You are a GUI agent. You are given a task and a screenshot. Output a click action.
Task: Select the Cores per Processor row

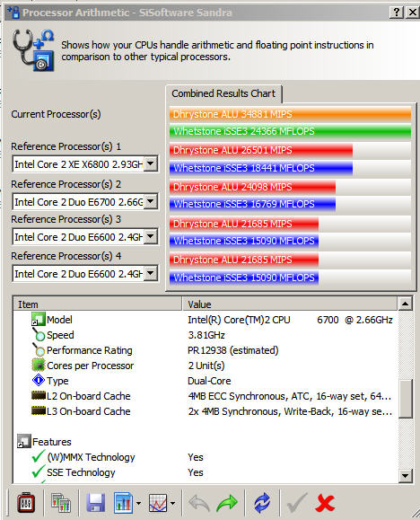tap(206, 366)
